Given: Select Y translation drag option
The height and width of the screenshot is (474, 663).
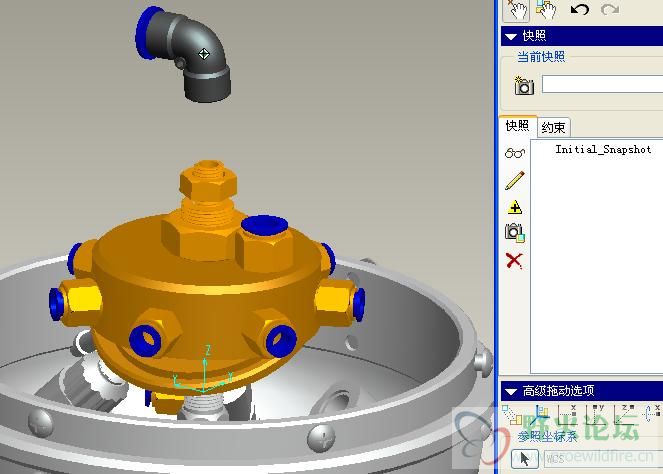Looking at the screenshot, I should coord(595,415).
